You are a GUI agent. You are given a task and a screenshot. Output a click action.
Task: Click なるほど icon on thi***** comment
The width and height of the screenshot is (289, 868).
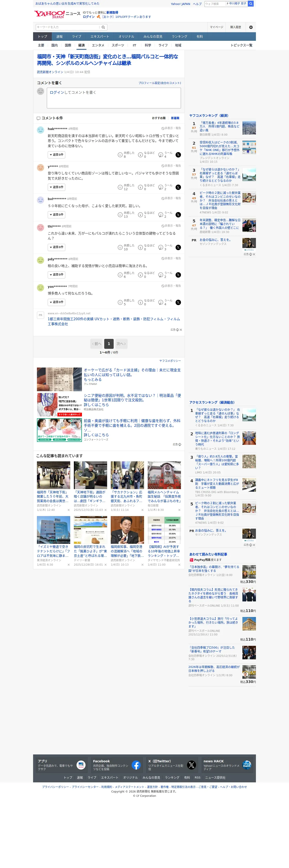(x=140, y=248)
